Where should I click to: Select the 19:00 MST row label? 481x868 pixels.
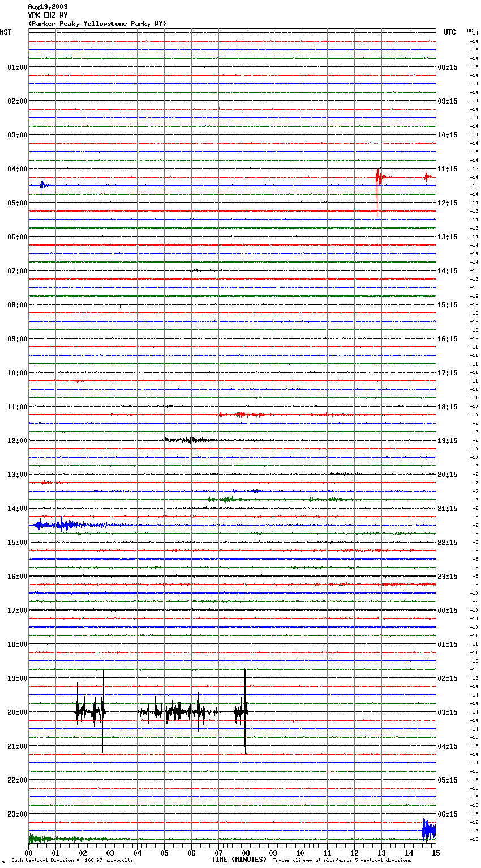[x=18, y=678]
